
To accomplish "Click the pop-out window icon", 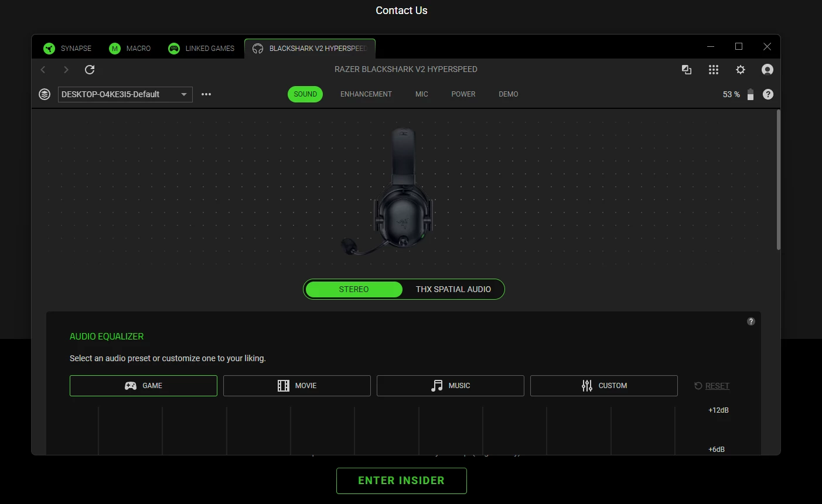I will [687, 70].
